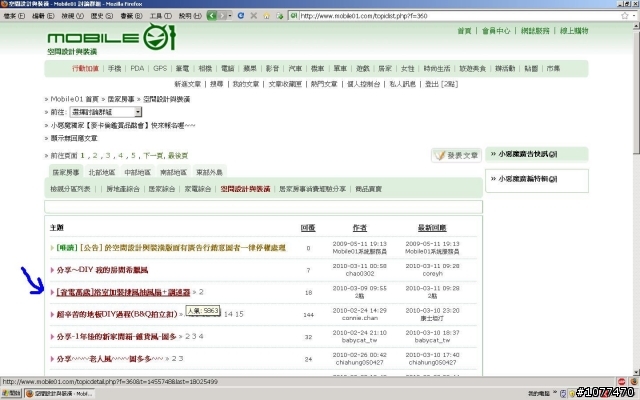Select the GPS category in the navigation bar
The width and height of the screenshot is (640, 400).
pyautogui.click(x=160, y=68)
